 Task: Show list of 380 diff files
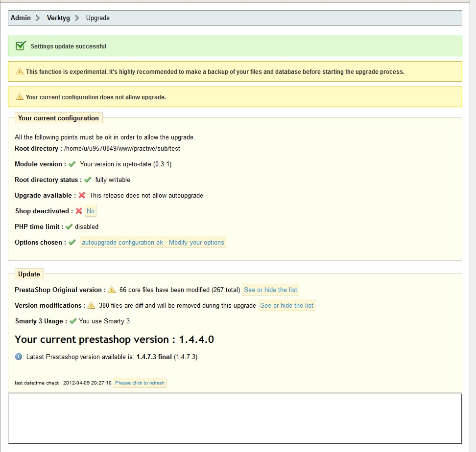coord(286,306)
